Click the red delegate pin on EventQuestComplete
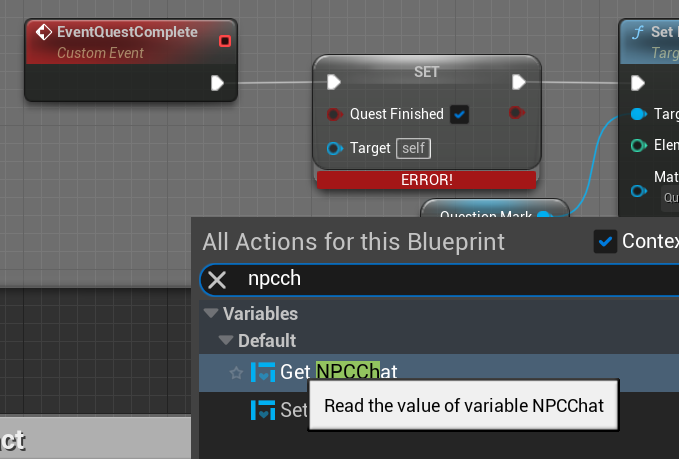The height and width of the screenshot is (459, 679). point(225,41)
